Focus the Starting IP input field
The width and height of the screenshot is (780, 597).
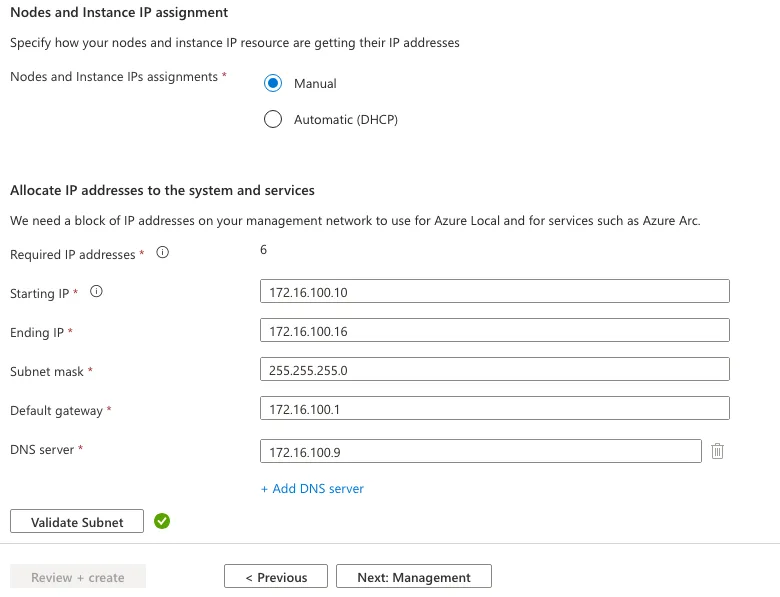(x=494, y=292)
